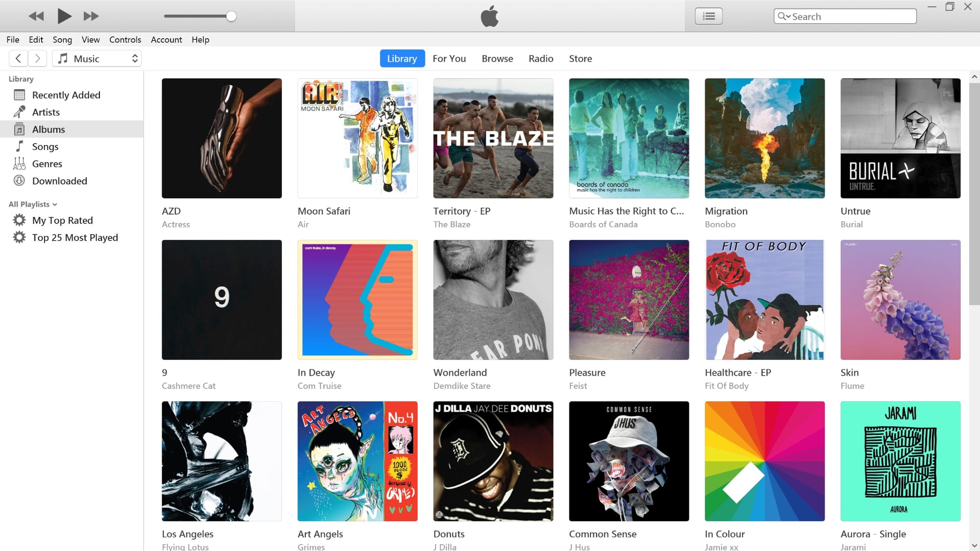This screenshot has width=980, height=551.
Task: Click the Artists sidebar icon
Action: (x=20, y=112)
